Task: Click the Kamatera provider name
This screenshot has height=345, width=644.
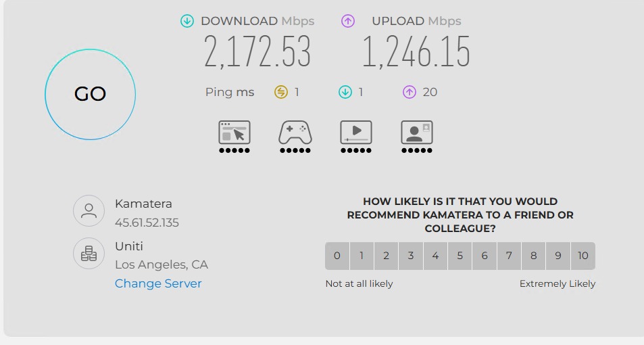Action: (143, 204)
